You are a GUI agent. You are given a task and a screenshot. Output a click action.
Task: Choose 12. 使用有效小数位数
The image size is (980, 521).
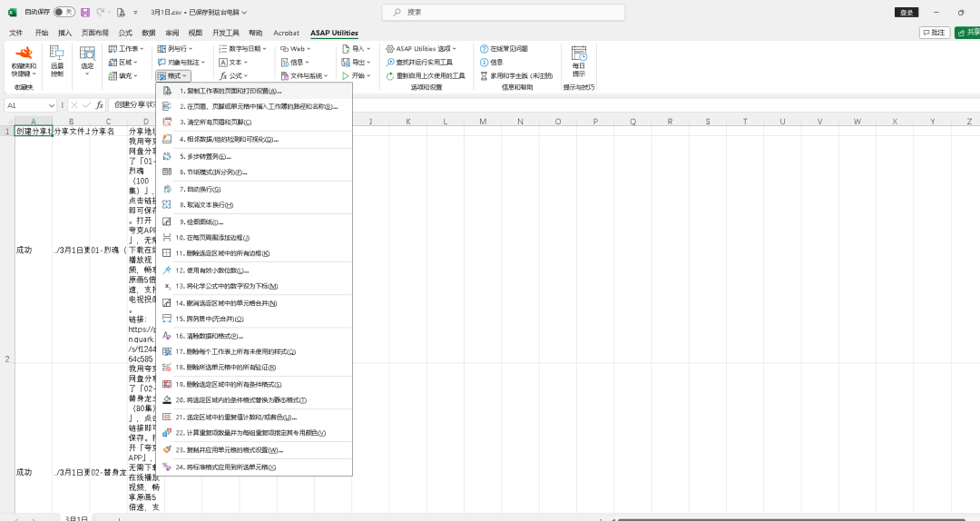point(254,270)
